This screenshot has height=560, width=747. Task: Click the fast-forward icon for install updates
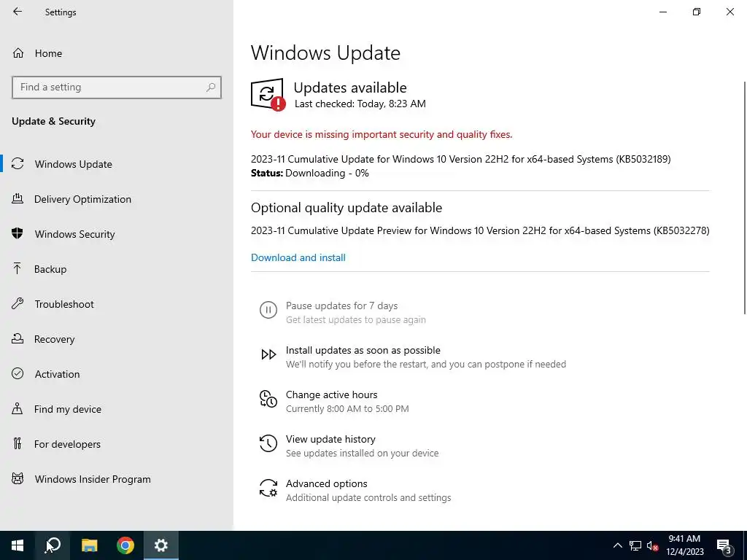pyautogui.click(x=268, y=354)
